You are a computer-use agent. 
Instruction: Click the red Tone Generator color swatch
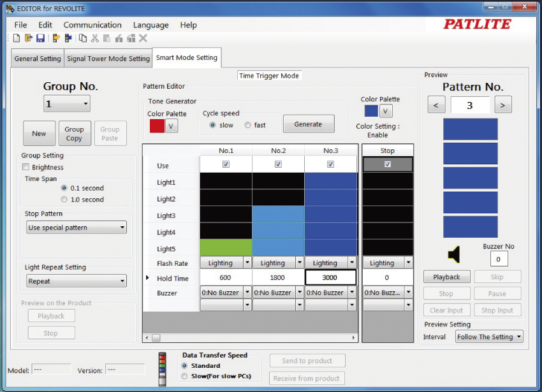click(x=157, y=126)
